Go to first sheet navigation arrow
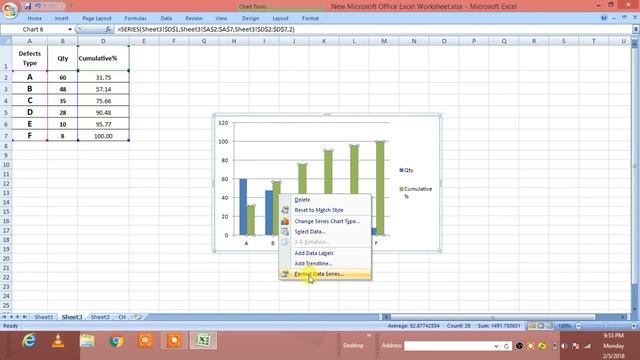The image size is (640, 360). tap(4, 317)
